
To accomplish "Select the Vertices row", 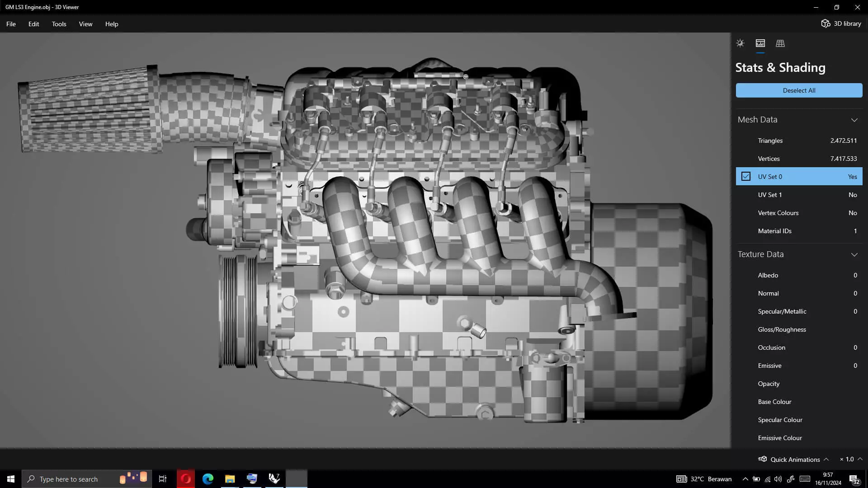I will pyautogui.click(x=799, y=159).
